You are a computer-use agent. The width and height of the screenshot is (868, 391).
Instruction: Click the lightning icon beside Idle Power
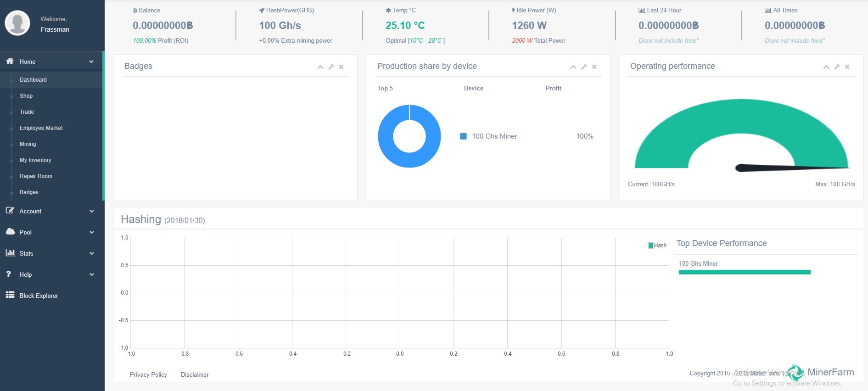tap(514, 10)
